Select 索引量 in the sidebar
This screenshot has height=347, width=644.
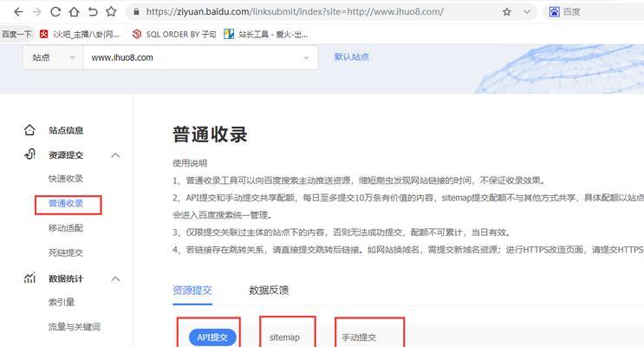62,302
